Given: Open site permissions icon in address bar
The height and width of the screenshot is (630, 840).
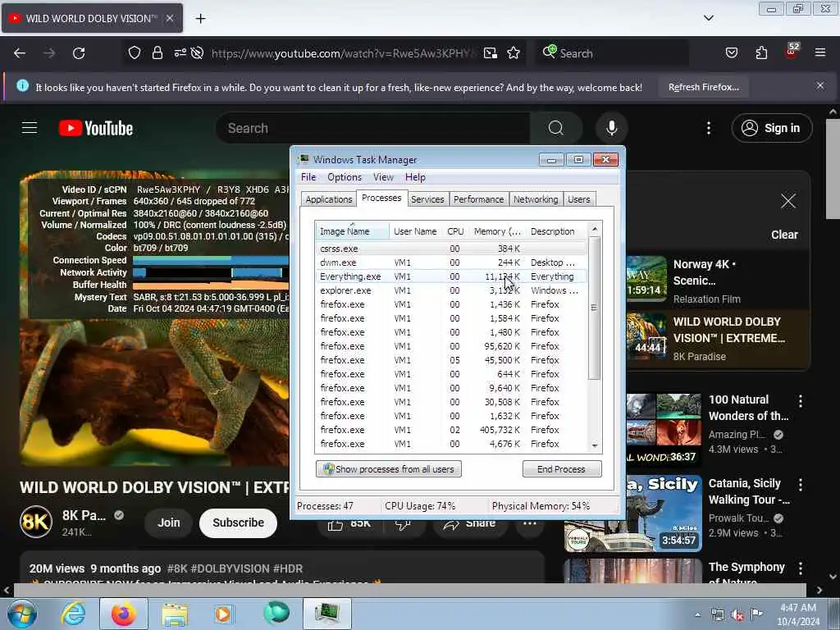Looking at the screenshot, I should coord(180,52).
